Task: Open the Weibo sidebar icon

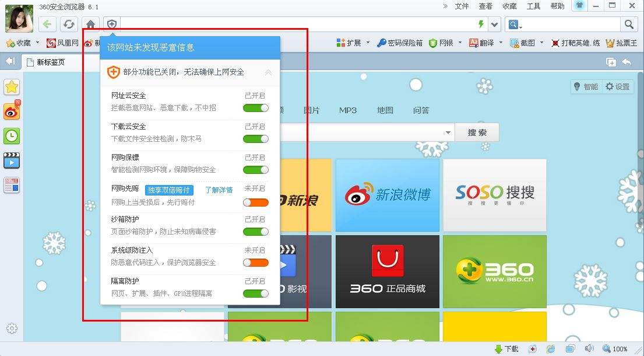Action: pos(12,111)
